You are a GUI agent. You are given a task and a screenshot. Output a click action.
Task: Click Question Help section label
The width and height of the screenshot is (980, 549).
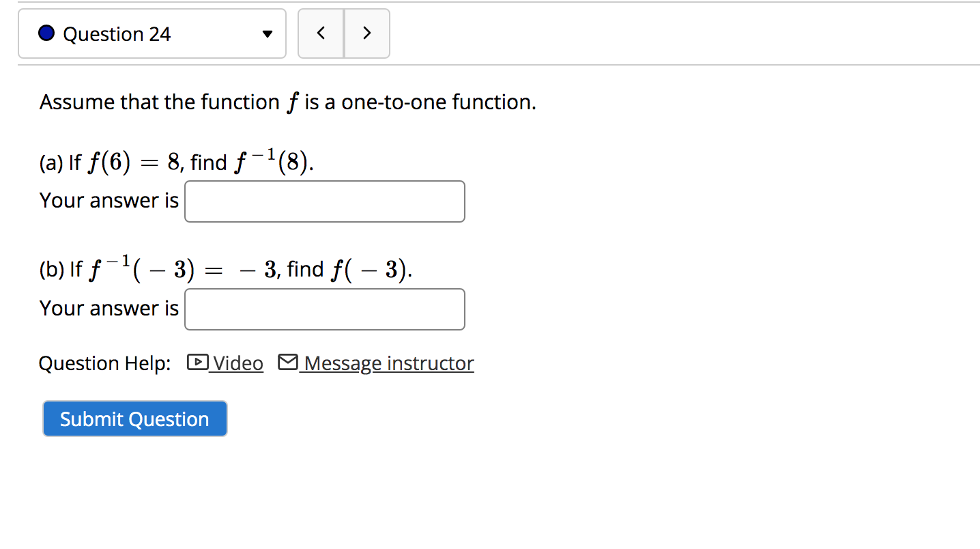click(x=104, y=363)
